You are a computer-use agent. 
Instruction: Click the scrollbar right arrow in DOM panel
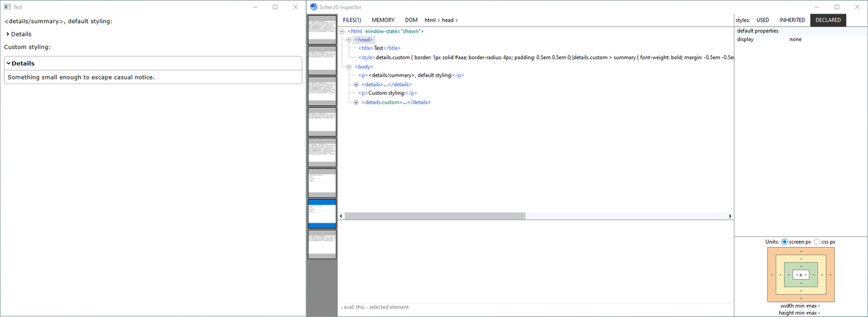click(x=730, y=216)
